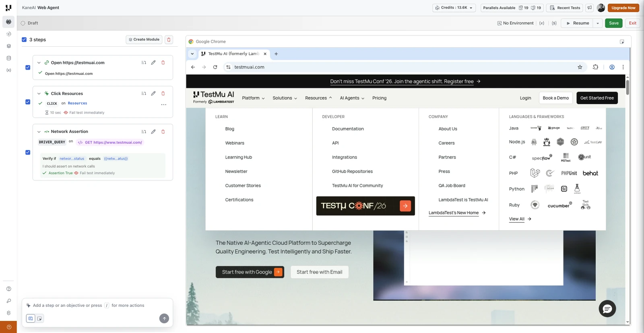Viewport: 644px width, 333px height.
Task: Open the (x) variables icon in toolbar
Action: [x=542, y=23]
